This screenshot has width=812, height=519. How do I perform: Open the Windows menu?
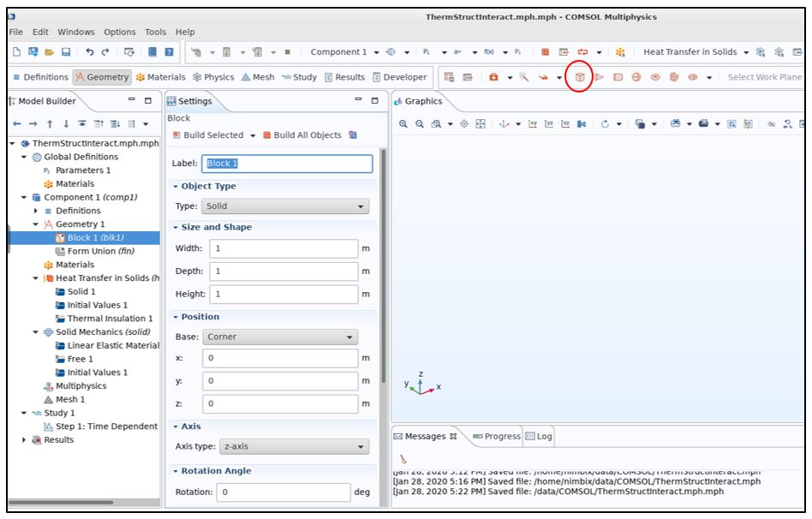[76, 32]
